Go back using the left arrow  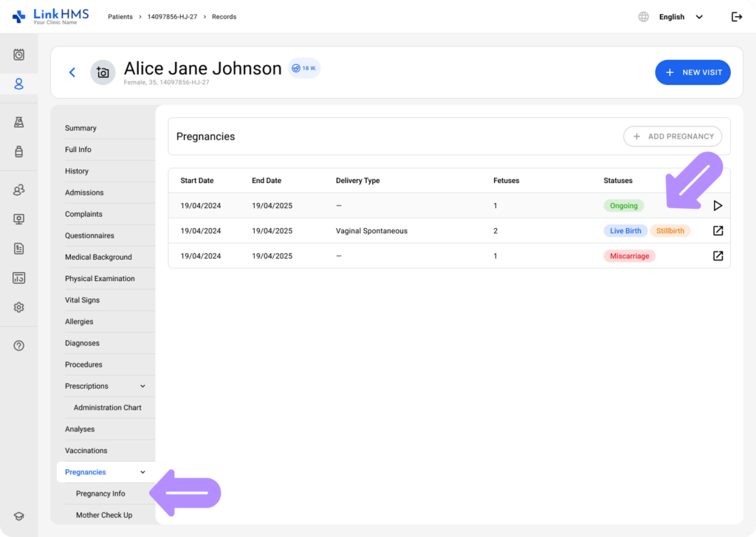[72, 72]
